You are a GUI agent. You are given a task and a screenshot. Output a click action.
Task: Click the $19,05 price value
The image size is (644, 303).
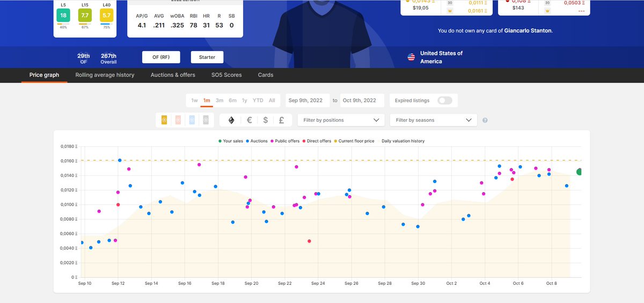(420, 8)
